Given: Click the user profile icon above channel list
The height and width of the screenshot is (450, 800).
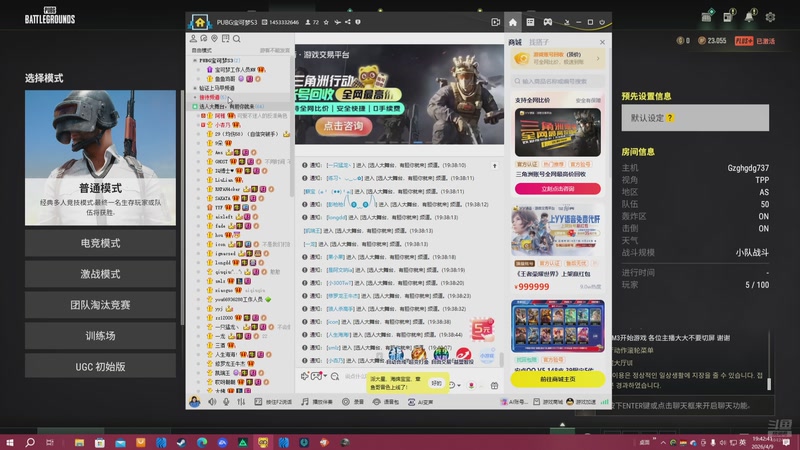Looking at the screenshot, I should pyautogui.click(x=193, y=39).
